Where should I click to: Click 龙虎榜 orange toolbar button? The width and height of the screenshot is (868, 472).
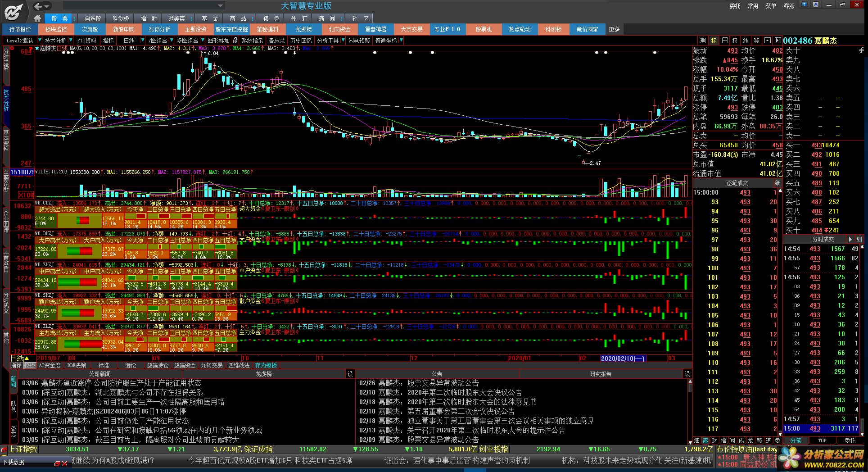[303, 29]
